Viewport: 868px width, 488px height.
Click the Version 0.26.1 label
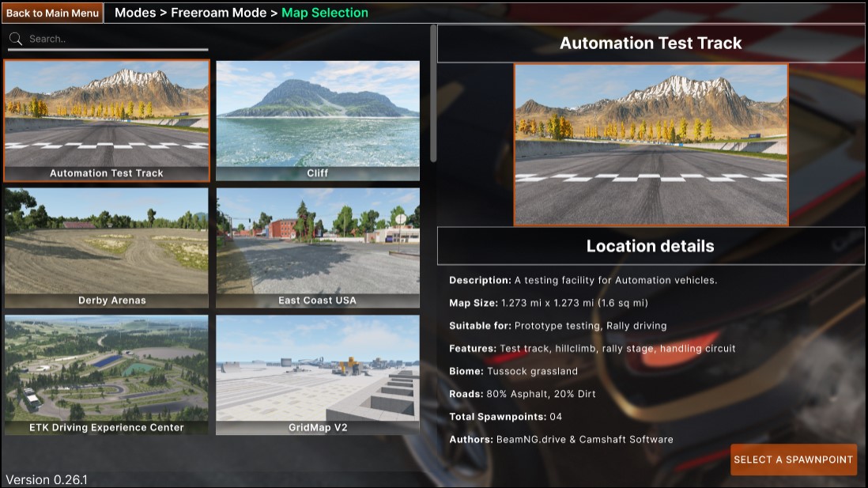coord(47,479)
